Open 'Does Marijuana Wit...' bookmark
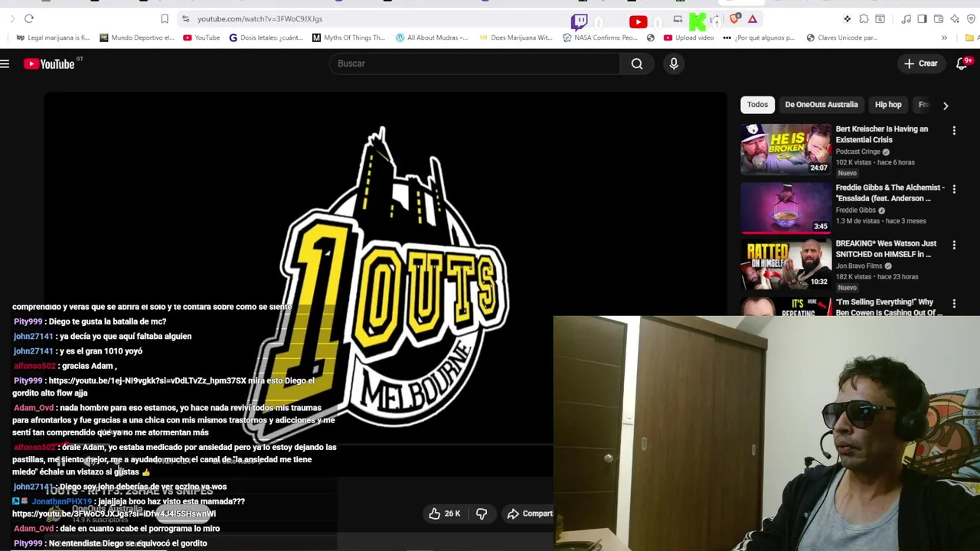 (515, 37)
